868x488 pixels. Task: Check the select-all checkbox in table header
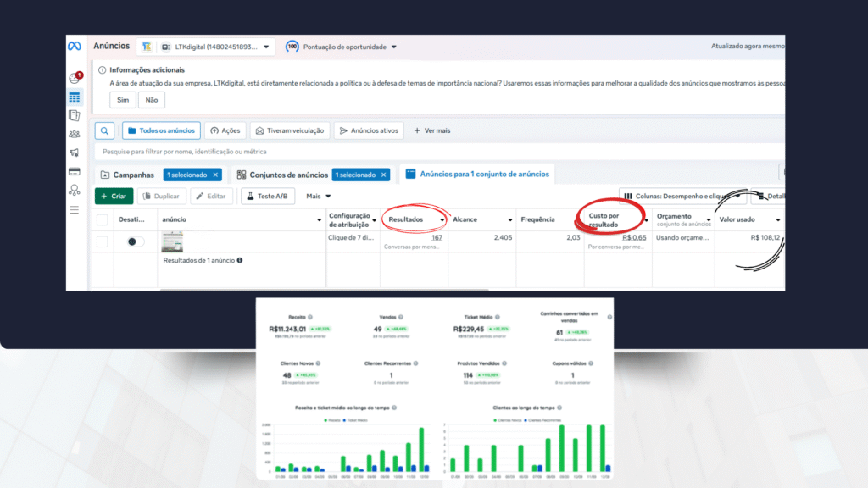click(102, 219)
